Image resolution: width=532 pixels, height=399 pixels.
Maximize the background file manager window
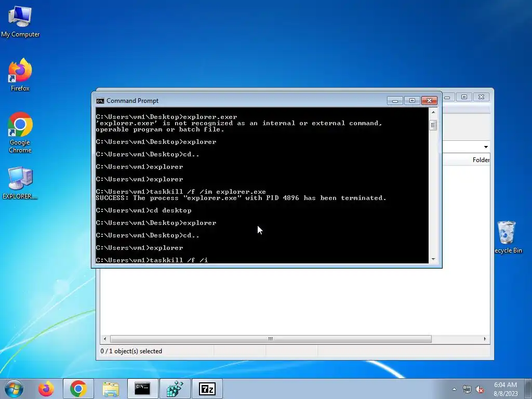[464, 97]
